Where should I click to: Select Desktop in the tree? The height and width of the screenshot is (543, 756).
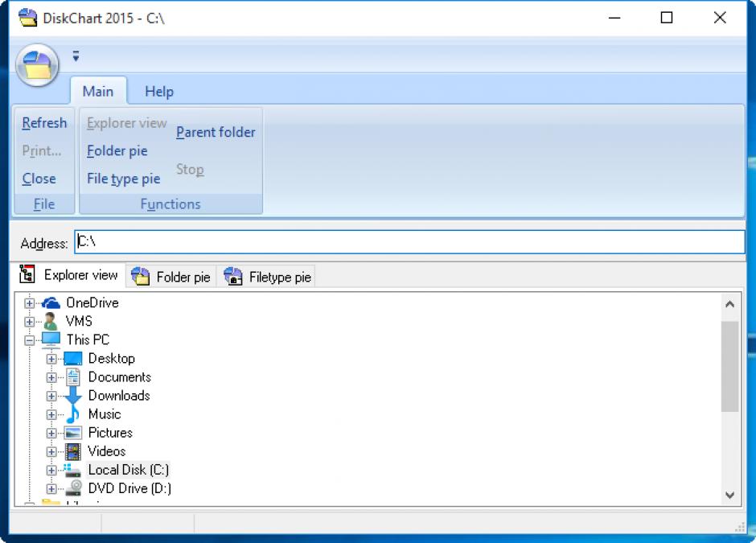click(x=111, y=358)
